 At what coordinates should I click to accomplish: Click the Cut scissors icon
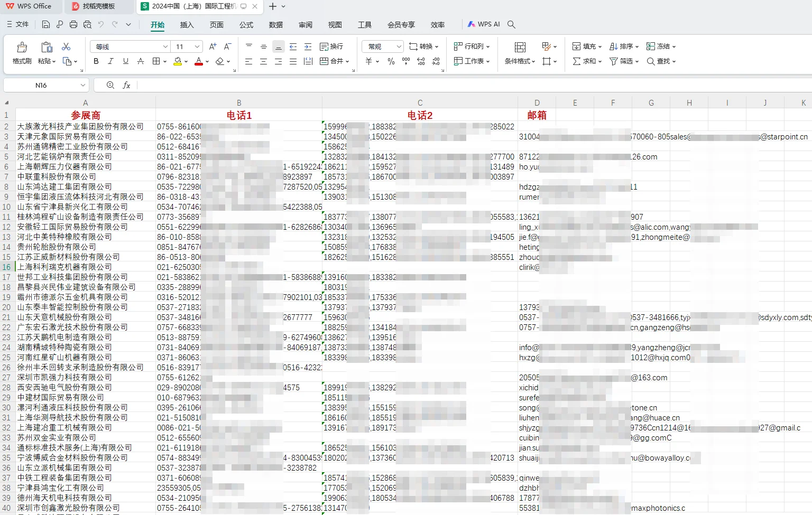pyautogui.click(x=66, y=47)
